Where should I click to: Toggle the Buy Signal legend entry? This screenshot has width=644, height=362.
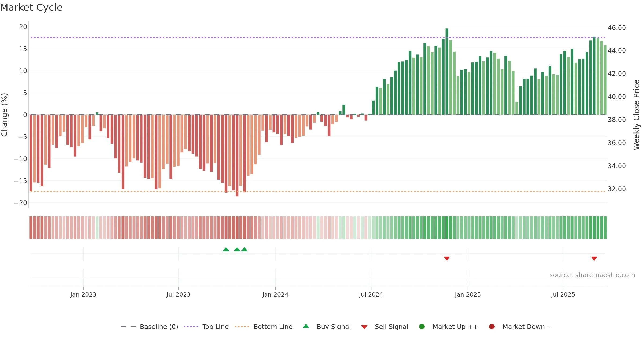327,327
